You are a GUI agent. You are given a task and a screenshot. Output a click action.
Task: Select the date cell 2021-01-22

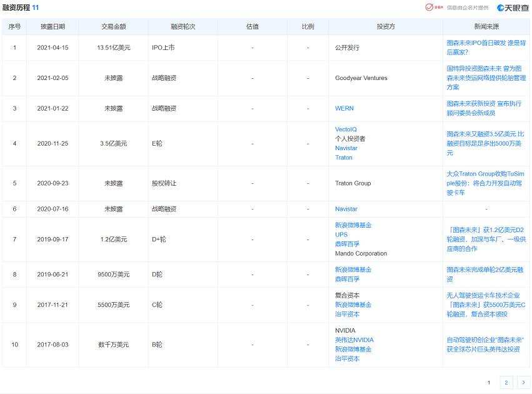(x=53, y=108)
